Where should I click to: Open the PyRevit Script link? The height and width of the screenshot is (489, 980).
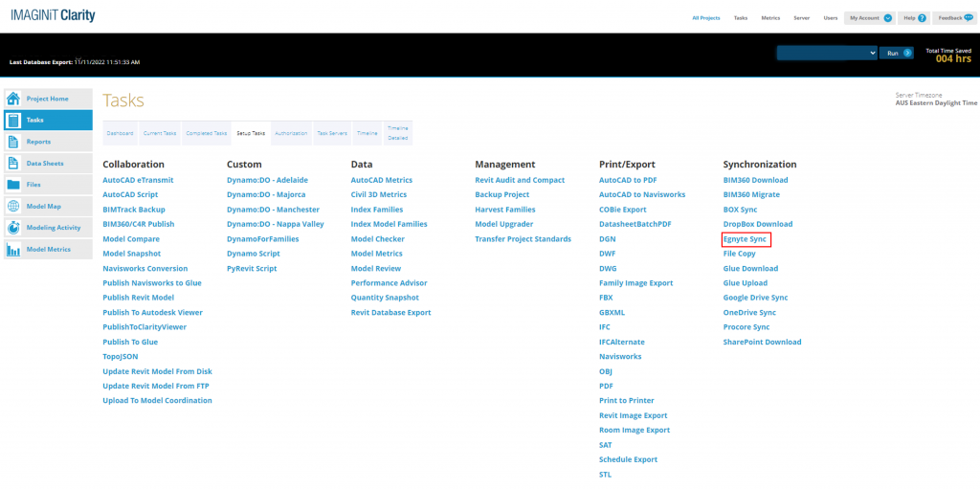(252, 268)
